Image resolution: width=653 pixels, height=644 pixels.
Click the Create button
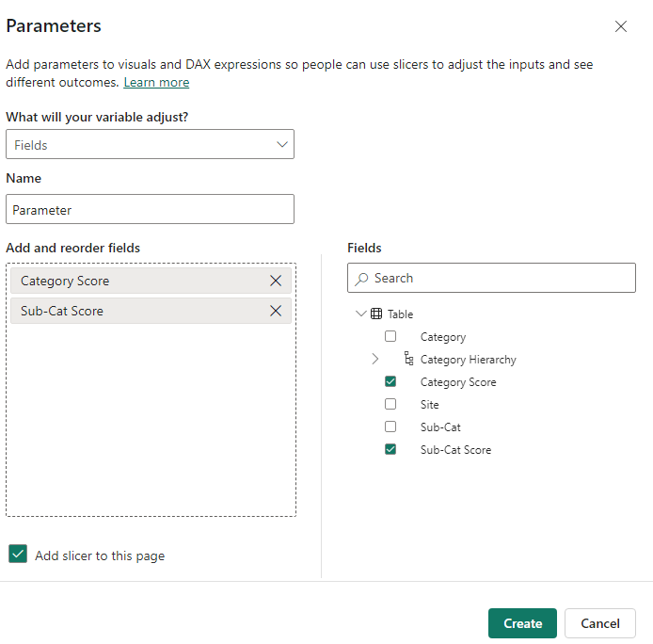522,623
